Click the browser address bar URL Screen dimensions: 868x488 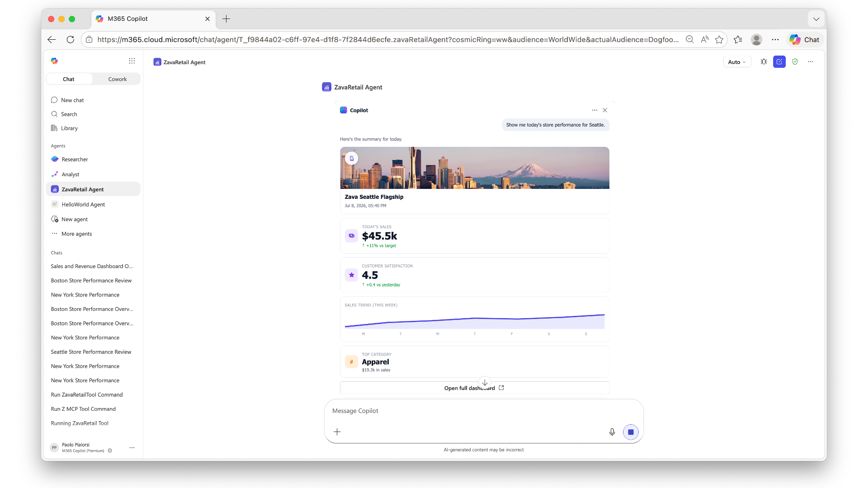388,40
